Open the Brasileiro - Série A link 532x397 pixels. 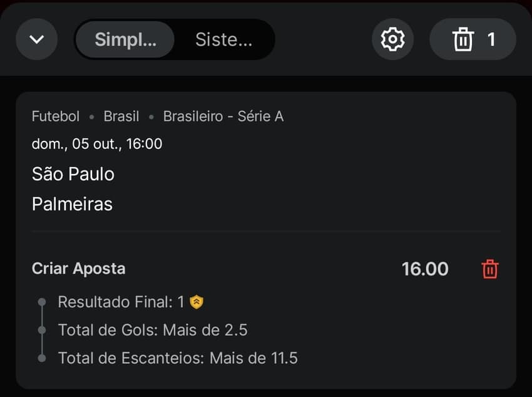point(223,116)
